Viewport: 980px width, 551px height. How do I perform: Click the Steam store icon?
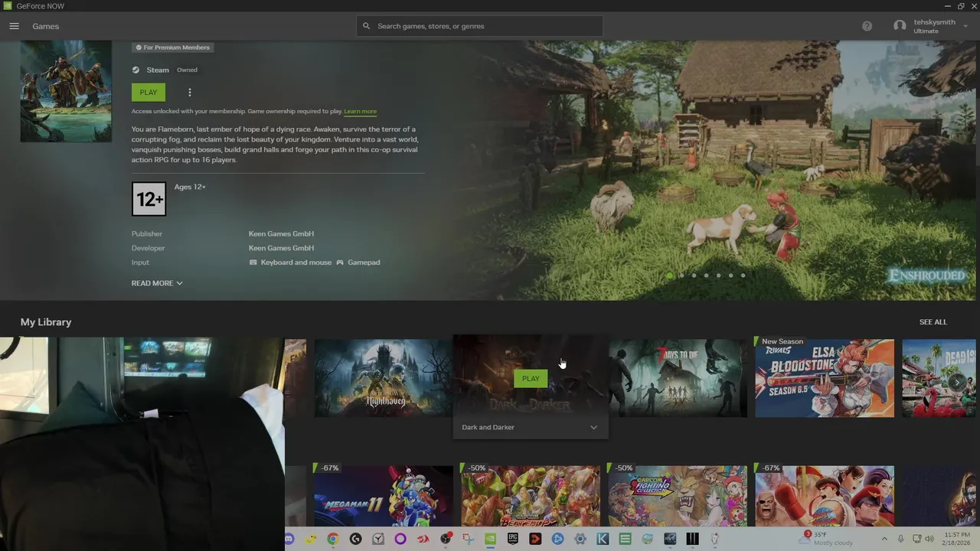[136, 70]
